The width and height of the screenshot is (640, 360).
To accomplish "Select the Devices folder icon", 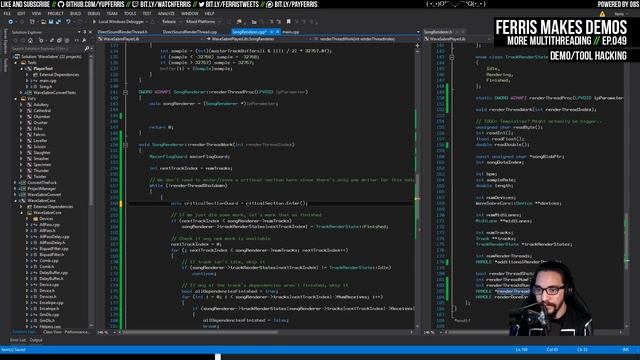I will tap(35, 219).
